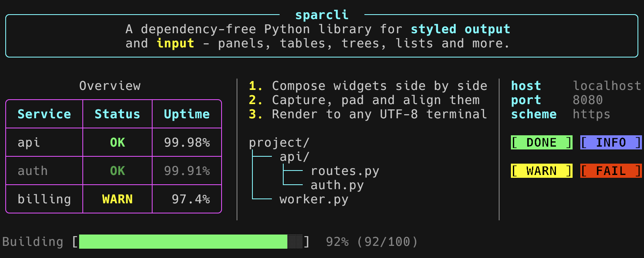Click the 92% (92/100) progress readout
This screenshot has width=644, height=258.
[x=372, y=242]
